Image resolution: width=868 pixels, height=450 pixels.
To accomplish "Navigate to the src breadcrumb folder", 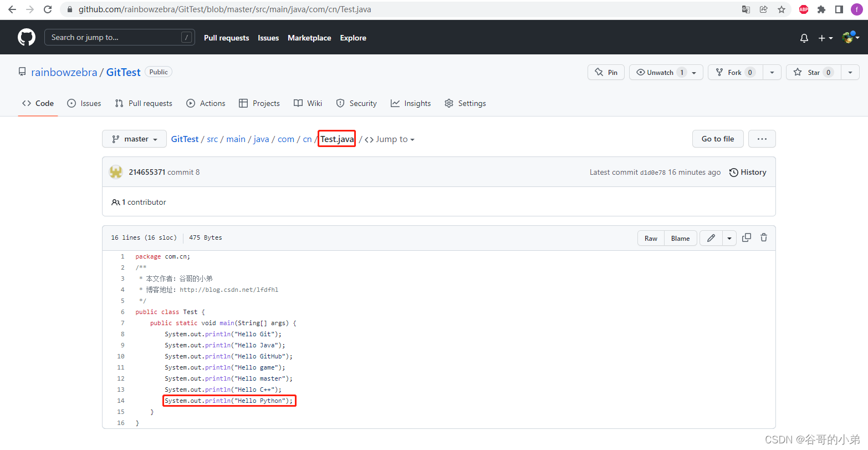I will (x=212, y=139).
